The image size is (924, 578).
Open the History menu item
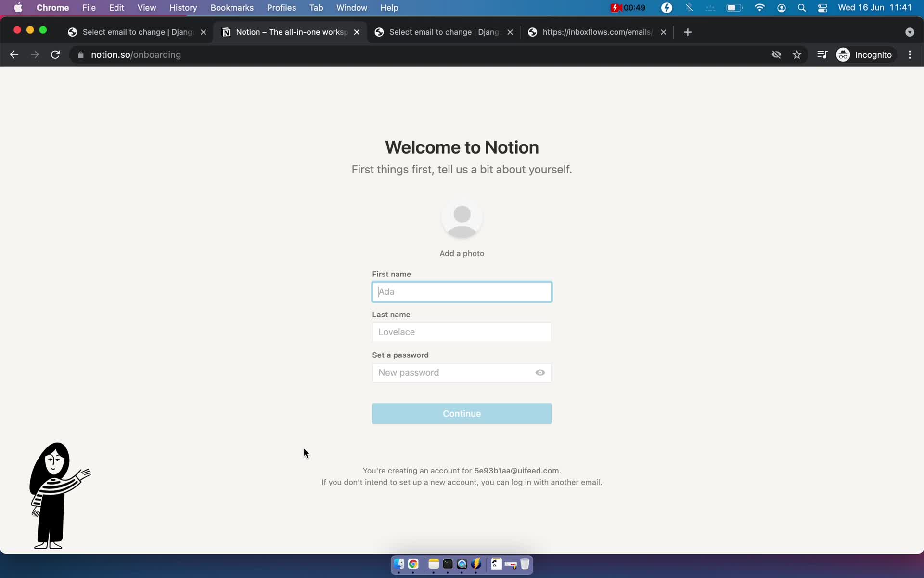182,7
